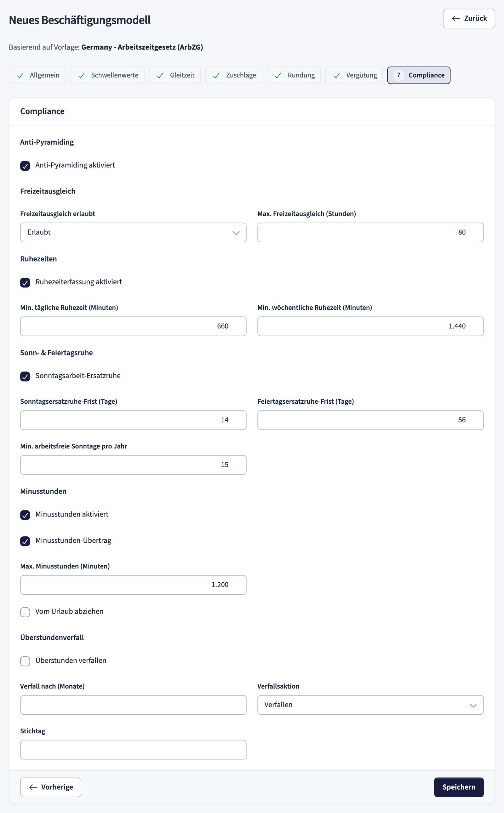504x813 pixels.
Task: Disable the Minusstunden-Übertrag checkbox
Action: 25,541
